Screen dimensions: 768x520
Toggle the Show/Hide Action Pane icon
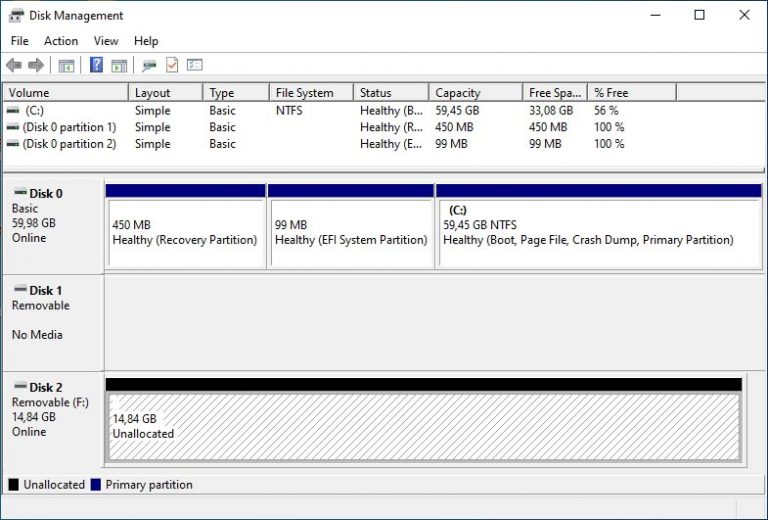[x=119, y=65]
